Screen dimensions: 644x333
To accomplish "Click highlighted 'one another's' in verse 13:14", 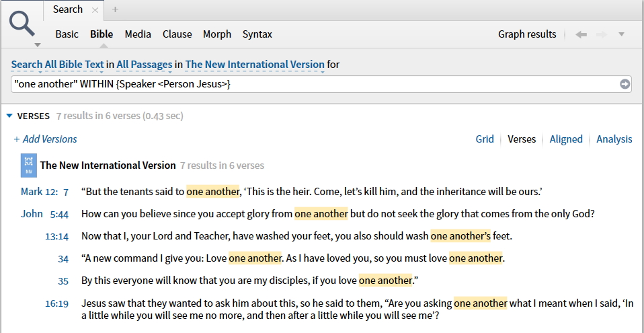I will (460, 236).
